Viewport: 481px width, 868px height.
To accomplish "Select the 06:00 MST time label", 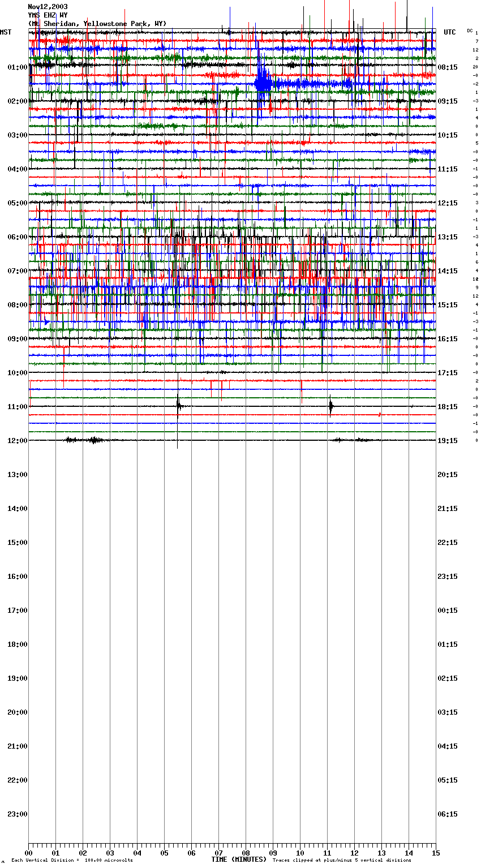I will (x=18, y=237).
